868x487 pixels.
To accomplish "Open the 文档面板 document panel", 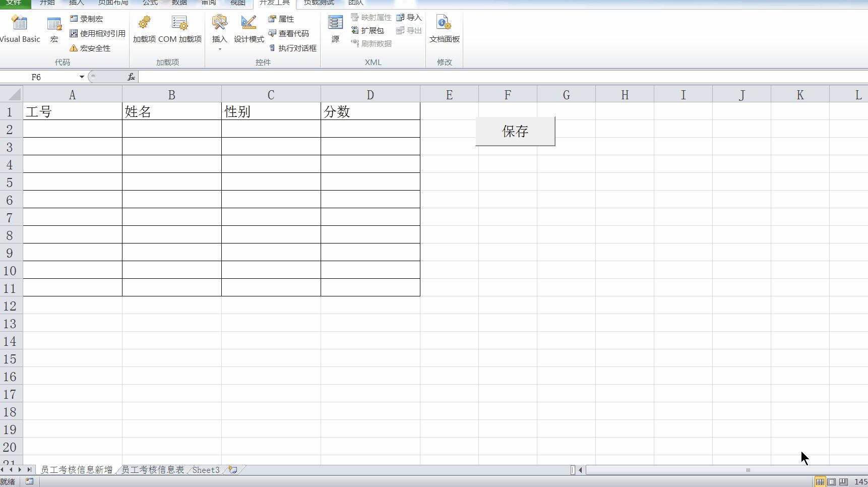I will pos(444,29).
